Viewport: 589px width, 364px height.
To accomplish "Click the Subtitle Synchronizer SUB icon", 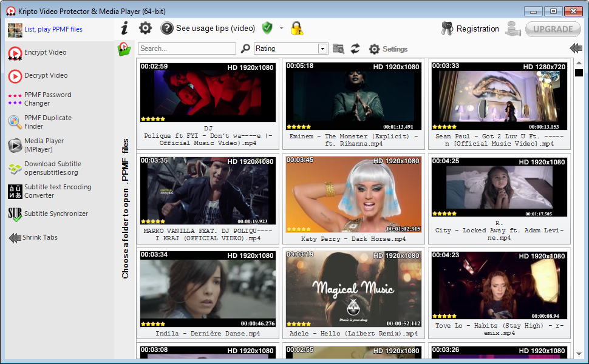I will point(15,215).
